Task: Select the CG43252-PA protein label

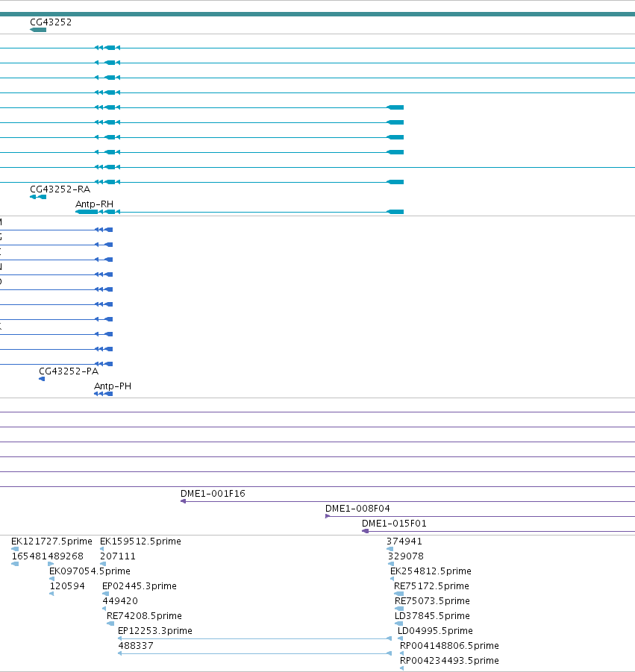Action: 69,371
